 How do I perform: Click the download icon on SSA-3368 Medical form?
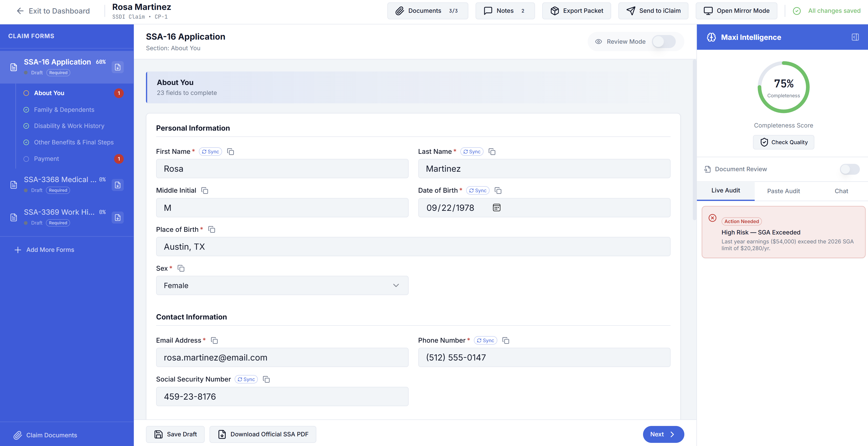coord(118,185)
